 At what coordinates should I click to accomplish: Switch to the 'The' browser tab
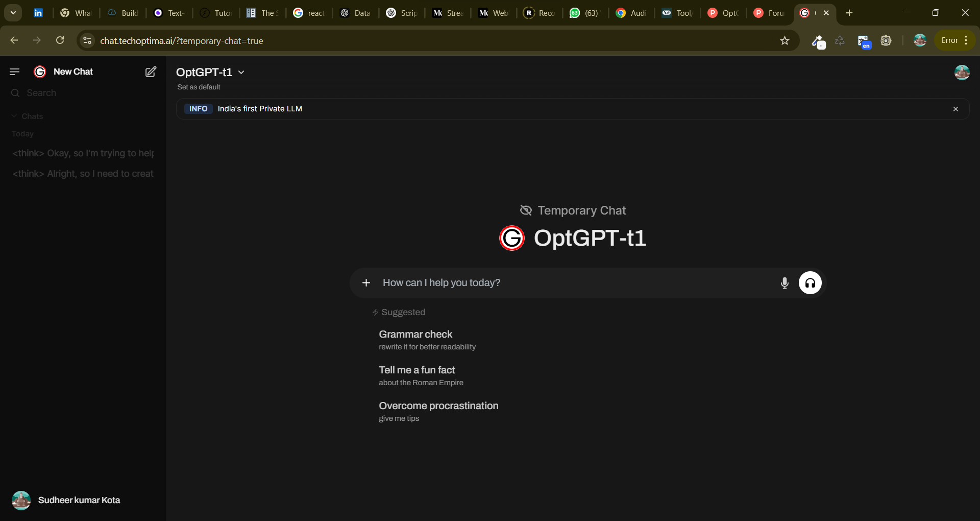click(262, 13)
